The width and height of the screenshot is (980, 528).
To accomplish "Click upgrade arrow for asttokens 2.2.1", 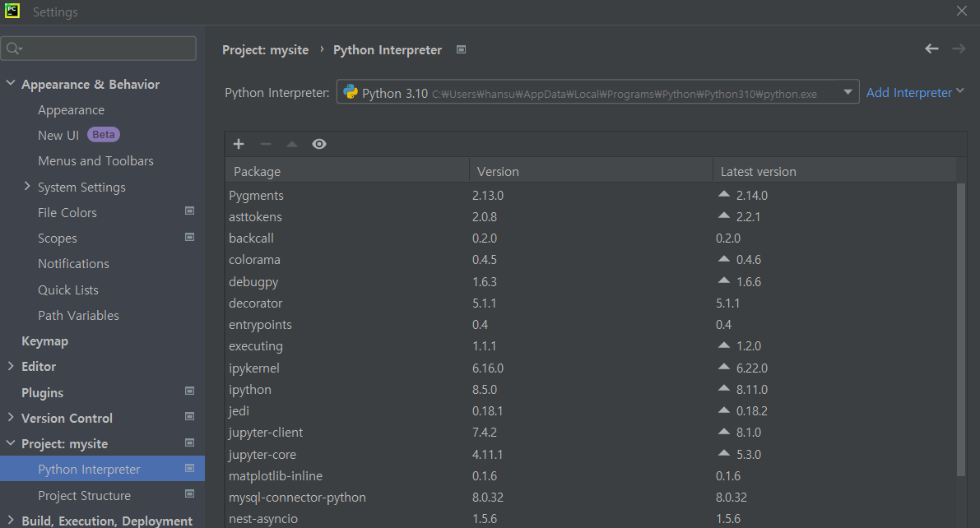I will click(x=724, y=215).
